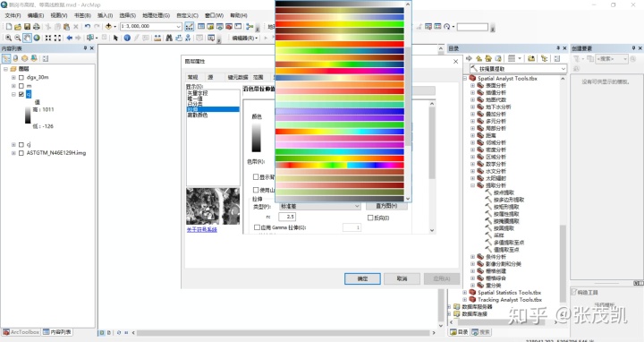Screen dimensions: 644x342
Task: Check the dgx_30m layer box
Action: pyautogui.click(x=21, y=77)
